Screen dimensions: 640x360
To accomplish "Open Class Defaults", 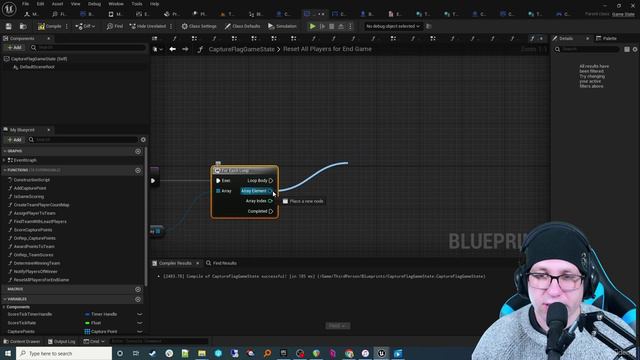I will [242, 26].
